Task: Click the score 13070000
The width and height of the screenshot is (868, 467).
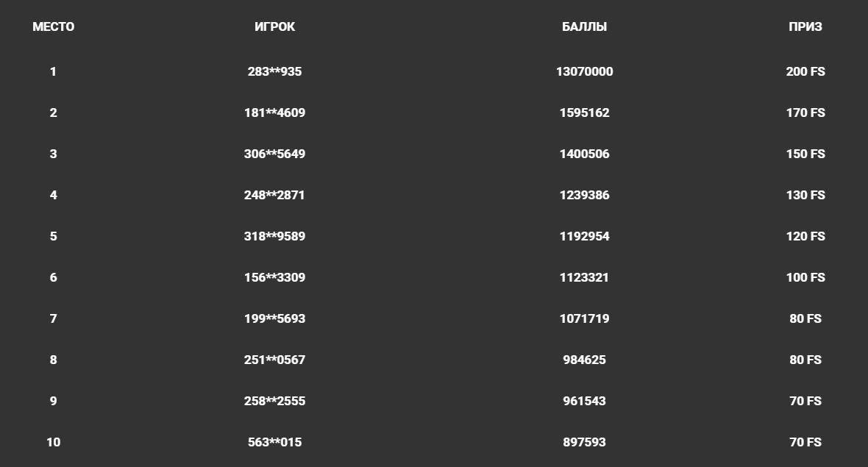Action: [x=584, y=71]
